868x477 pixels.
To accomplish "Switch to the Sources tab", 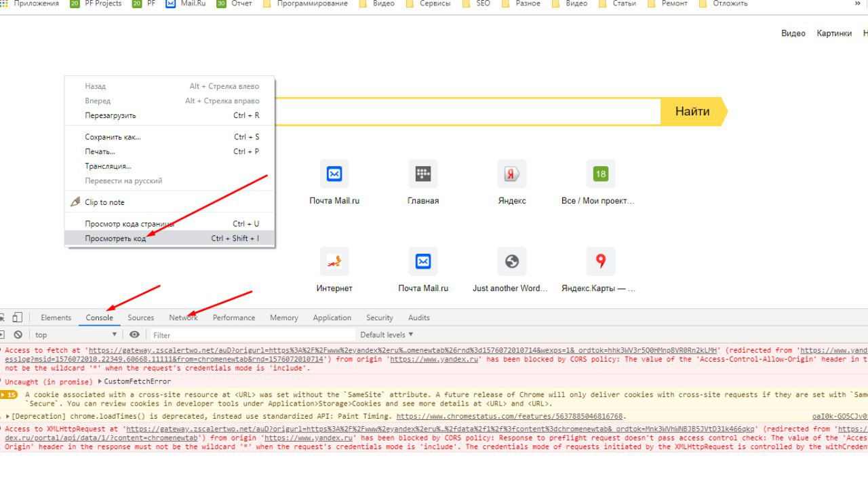I will [141, 318].
